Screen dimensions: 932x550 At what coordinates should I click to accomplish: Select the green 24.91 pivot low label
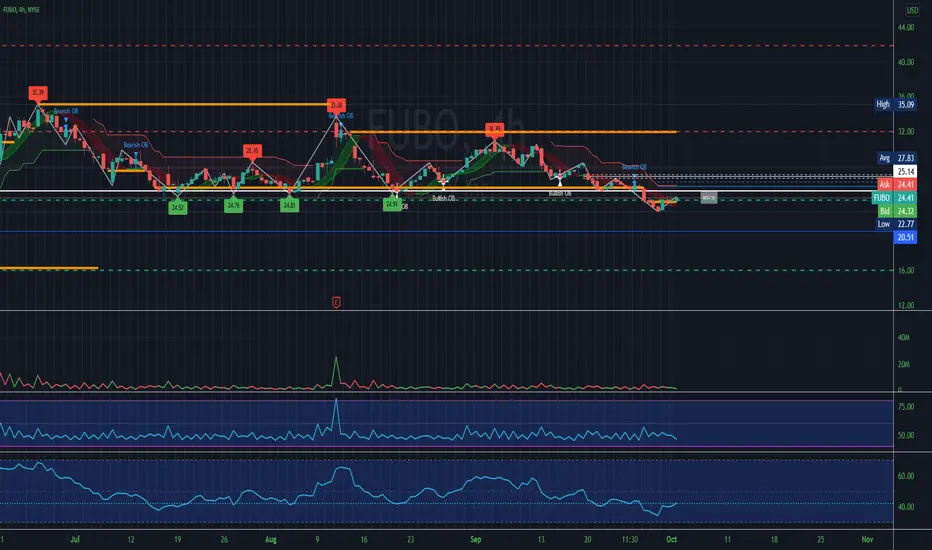coord(391,204)
